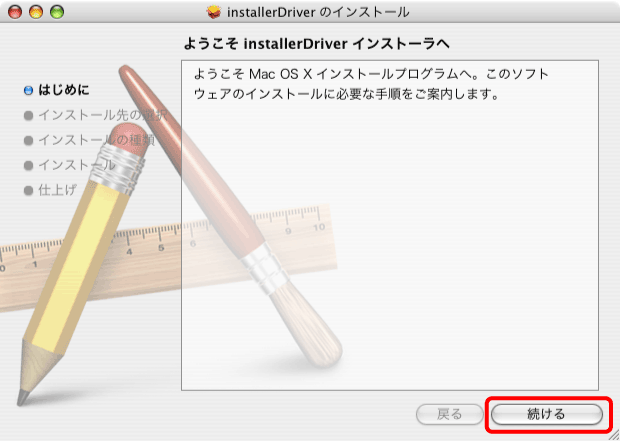Click the blue bullet beside はじめに

pyautogui.click(x=28, y=90)
